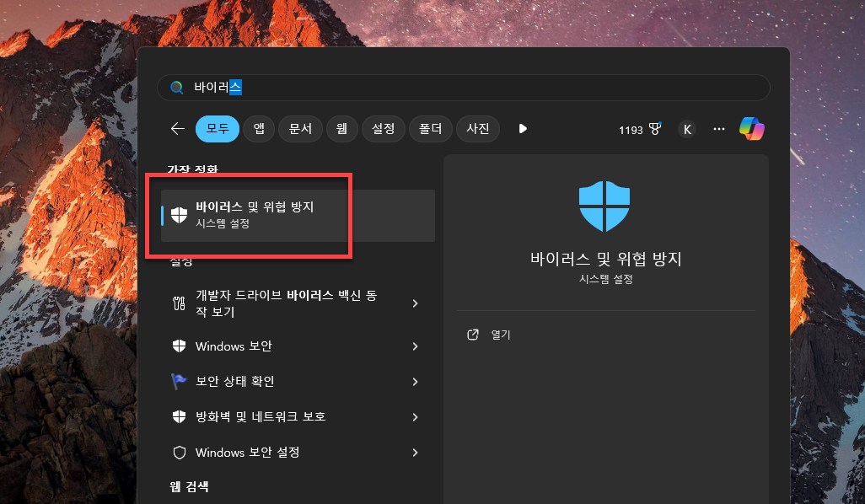This screenshot has width=865, height=504.
Task: Click 열기 to open the setting
Action: pyautogui.click(x=501, y=335)
